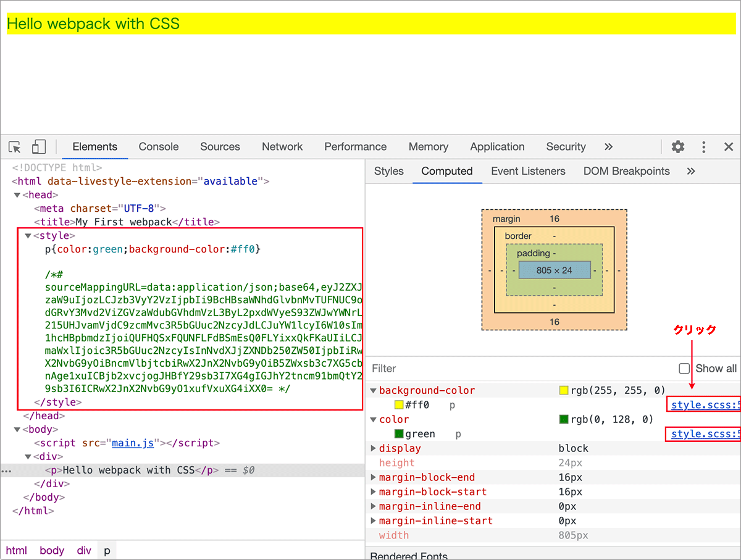The image size is (741, 560).
Task: Expand the margin-block-end property
Action: click(x=373, y=478)
